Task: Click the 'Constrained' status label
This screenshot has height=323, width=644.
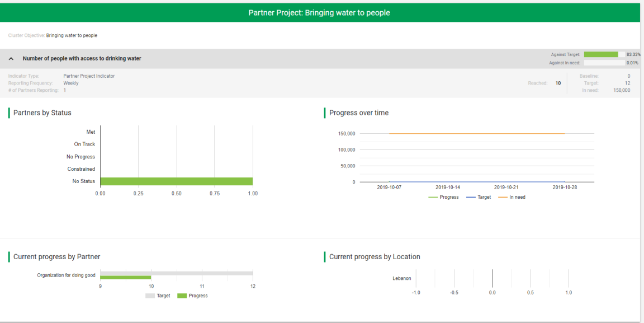Action: (x=81, y=169)
